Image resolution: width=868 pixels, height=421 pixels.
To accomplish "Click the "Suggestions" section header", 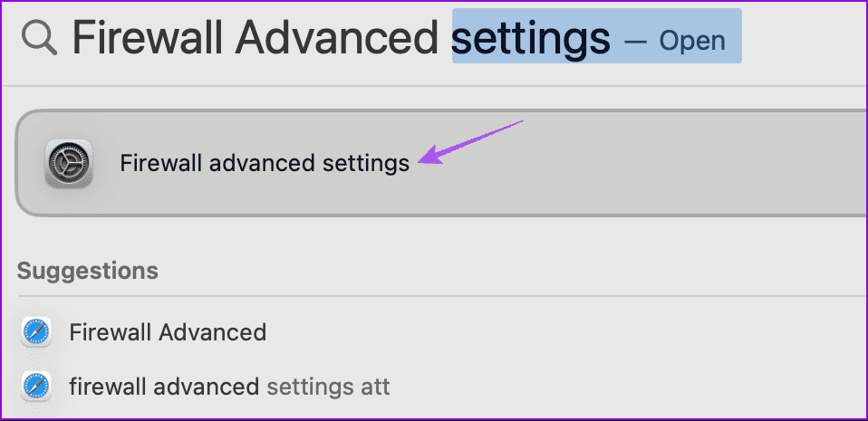I will pos(87,271).
